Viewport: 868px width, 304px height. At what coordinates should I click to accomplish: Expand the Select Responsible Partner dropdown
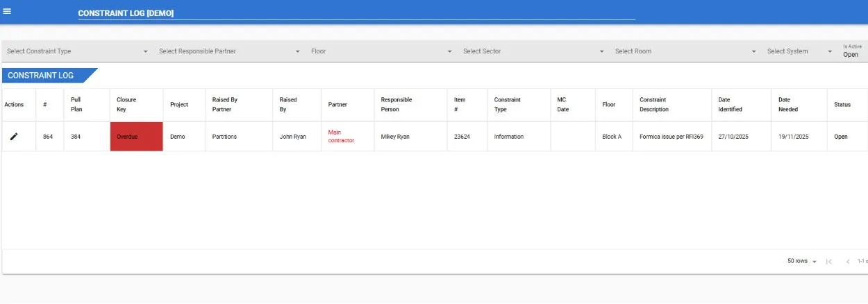pos(229,51)
